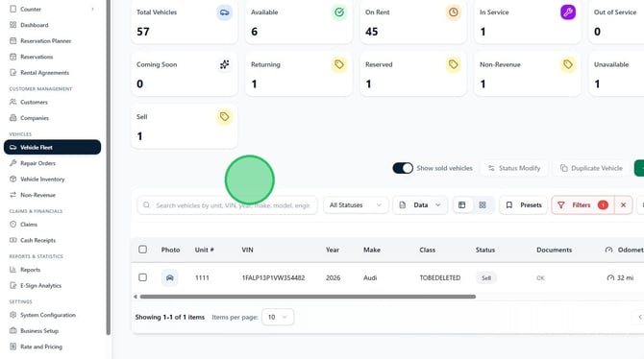This screenshot has height=359, width=644.
Task: Click the Non-Revenue arrows icon
Action: point(13,195)
